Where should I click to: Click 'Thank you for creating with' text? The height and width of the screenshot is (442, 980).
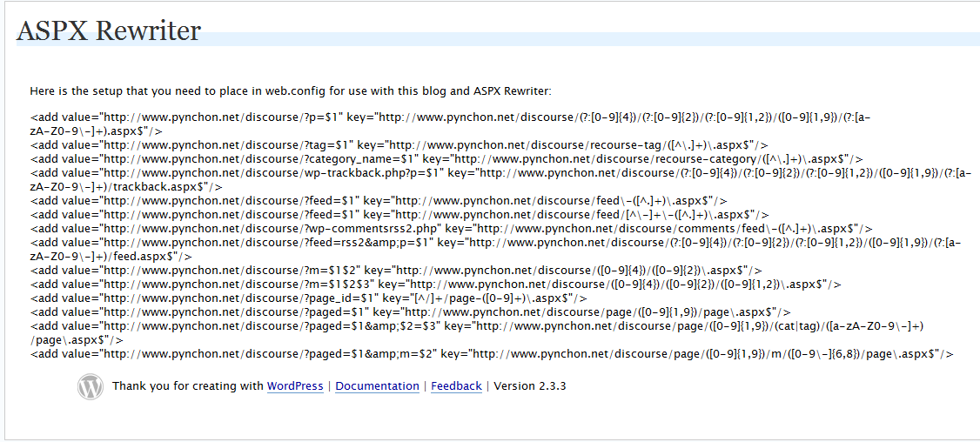(187, 386)
